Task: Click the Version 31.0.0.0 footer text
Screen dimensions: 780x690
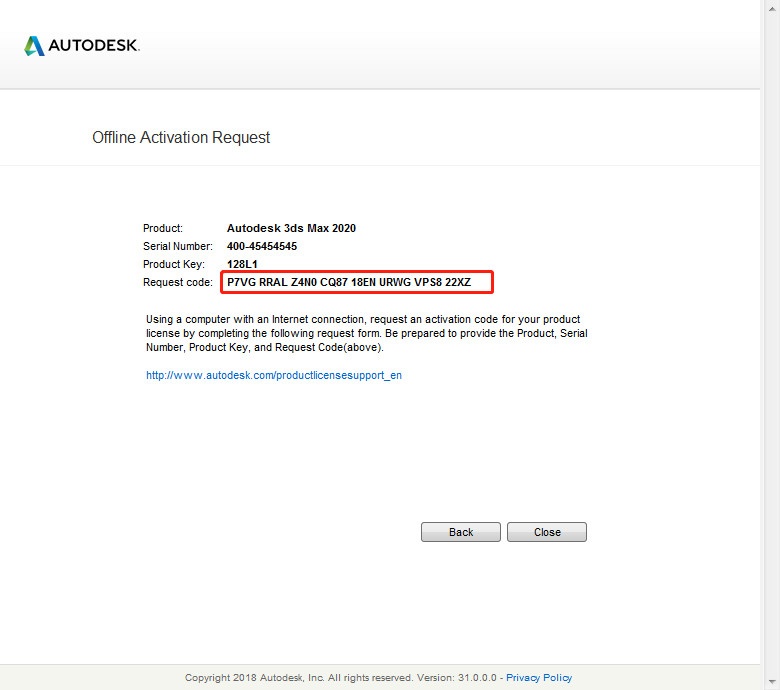Action: click(x=463, y=678)
